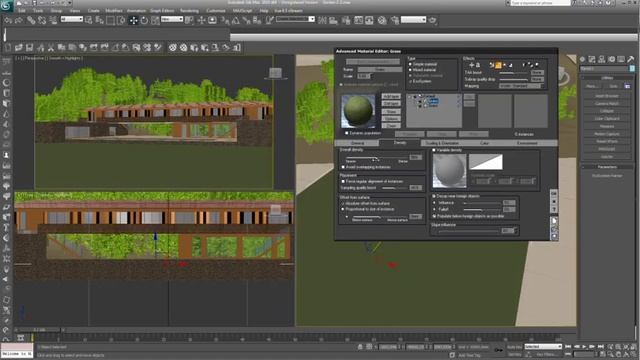Enable the Dynamic population checkbox

(x=347, y=133)
